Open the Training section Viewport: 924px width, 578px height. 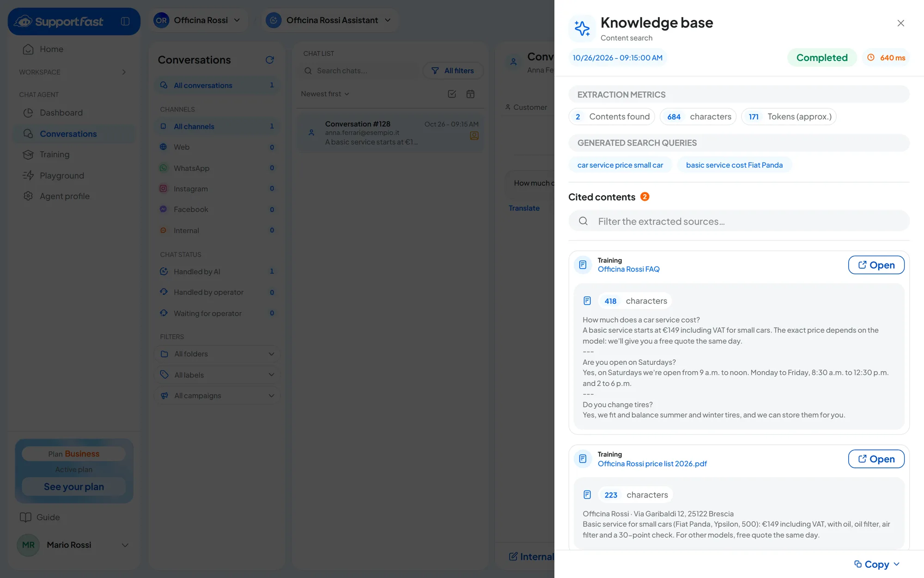tap(74, 154)
